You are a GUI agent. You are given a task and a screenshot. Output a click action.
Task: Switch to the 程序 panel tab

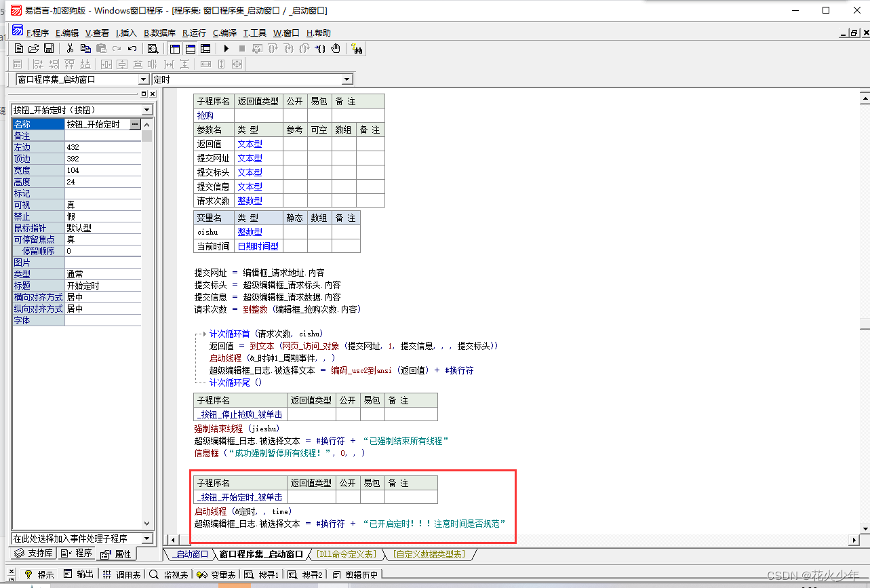77,553
